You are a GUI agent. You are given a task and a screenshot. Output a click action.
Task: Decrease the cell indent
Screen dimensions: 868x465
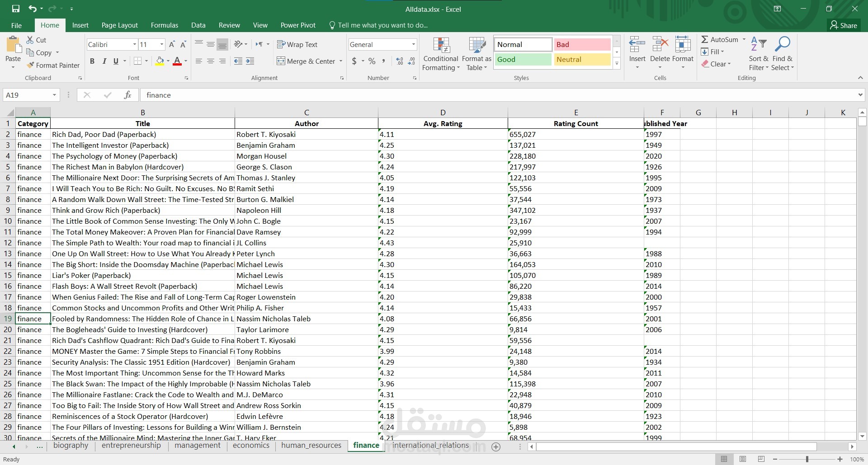click(x=238, y=61)
